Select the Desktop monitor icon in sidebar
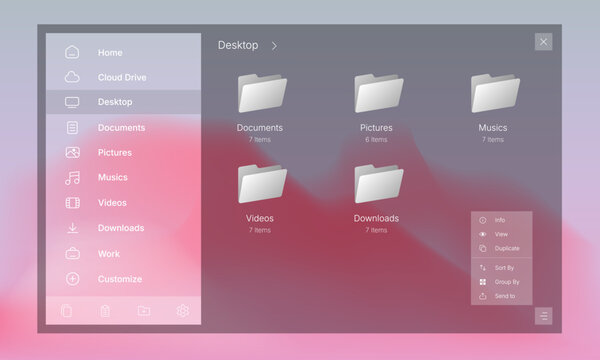The image size is (600, 360). tap(72, 102)
